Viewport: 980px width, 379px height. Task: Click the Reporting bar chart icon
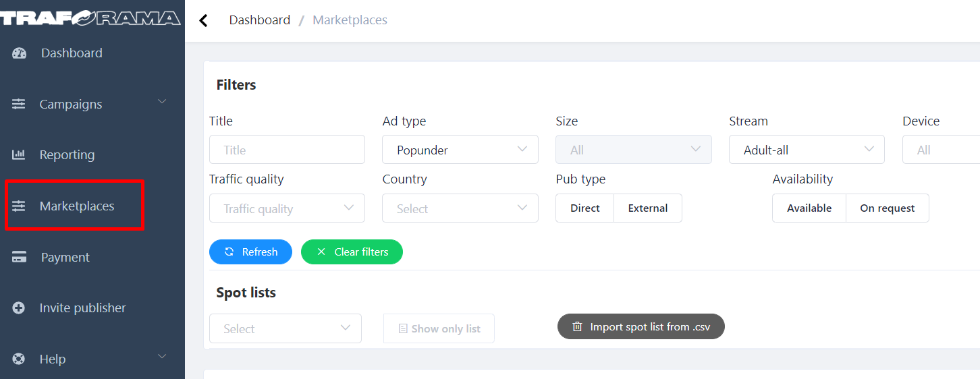[x=19, y=154]
